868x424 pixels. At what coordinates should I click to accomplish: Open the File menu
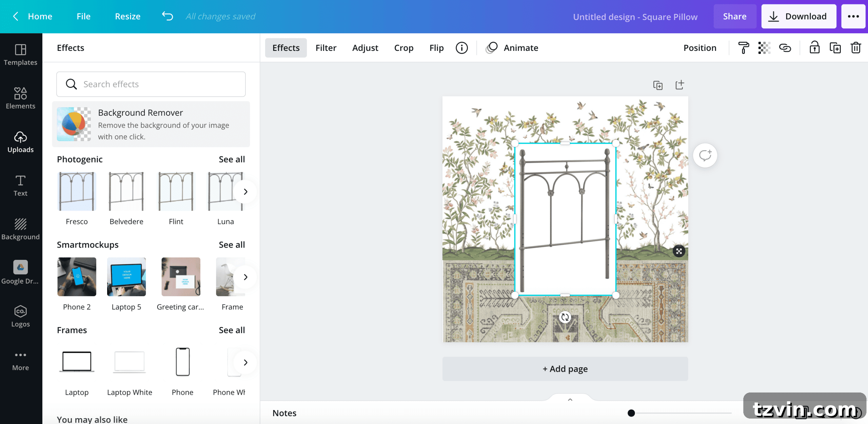tap(83, 16)
